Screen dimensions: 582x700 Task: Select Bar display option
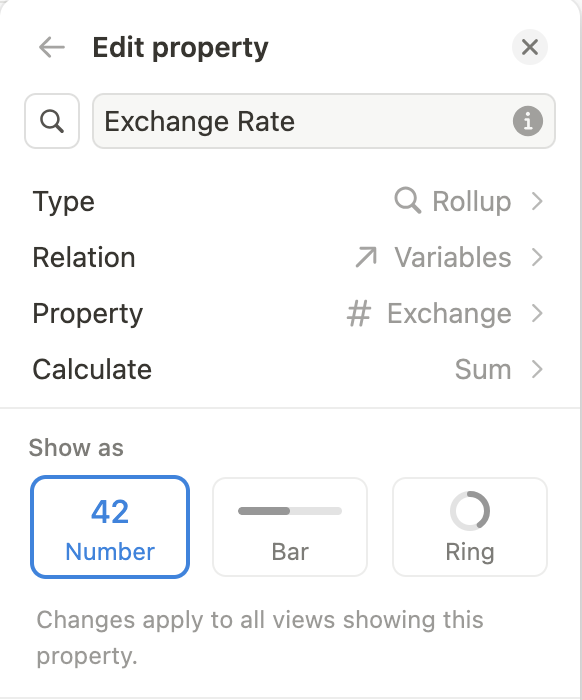pyautogui.click(x=290, y=527)
